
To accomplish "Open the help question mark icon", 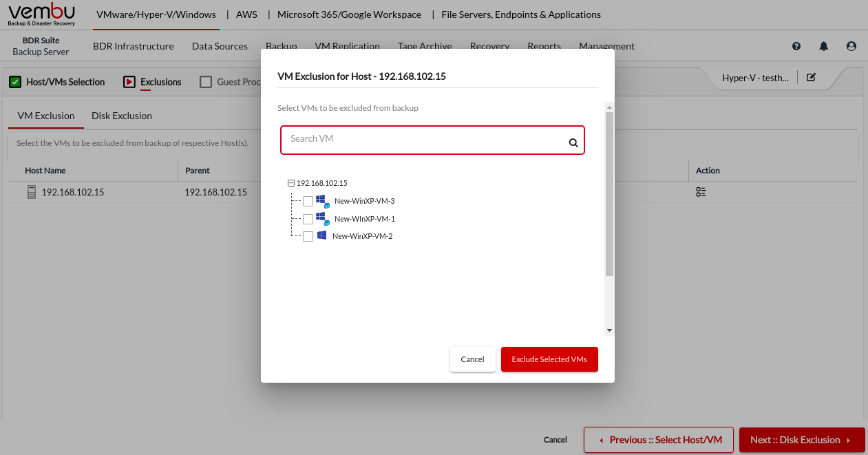I will click(x=796, y=46).
